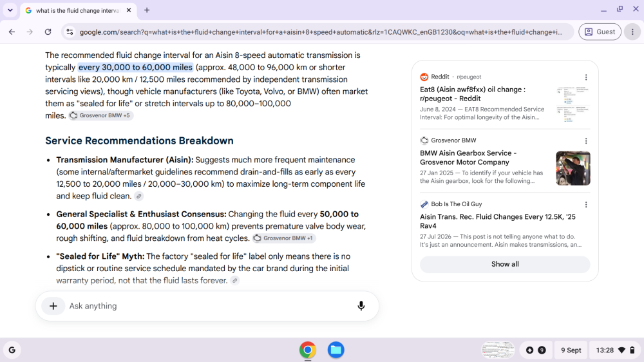Go back using the browser back arrow

pyautogui.click(x=12, y=32)
